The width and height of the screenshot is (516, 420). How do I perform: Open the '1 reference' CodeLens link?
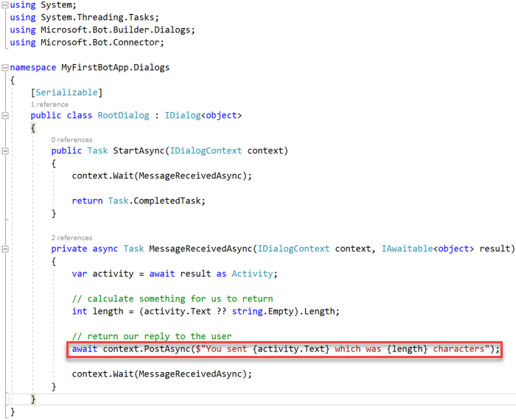(49, 104)
